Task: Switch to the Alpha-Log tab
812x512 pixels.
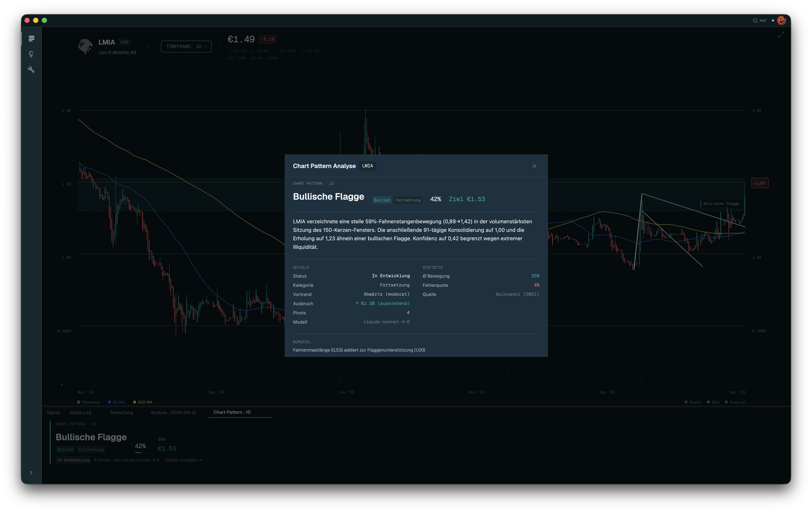Action: [x=80, y=413]
